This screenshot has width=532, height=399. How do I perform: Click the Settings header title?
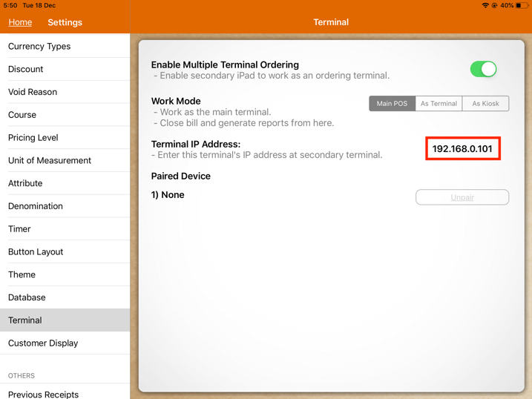(65, 22)
